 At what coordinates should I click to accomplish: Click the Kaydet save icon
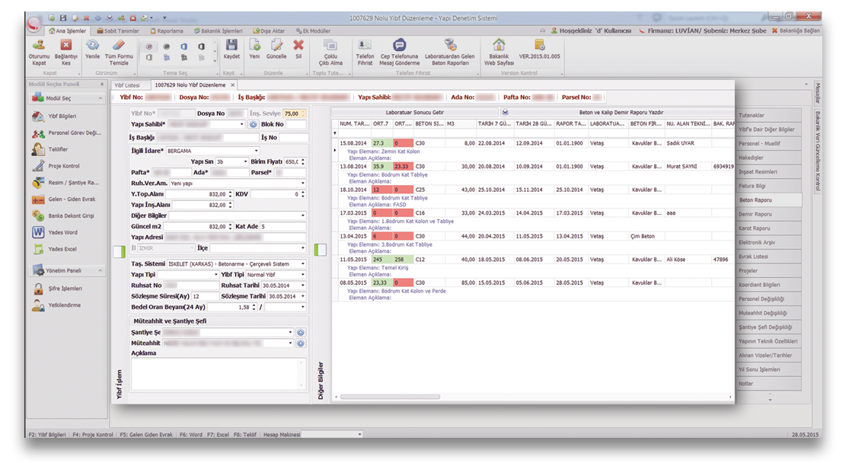[231, 47]
